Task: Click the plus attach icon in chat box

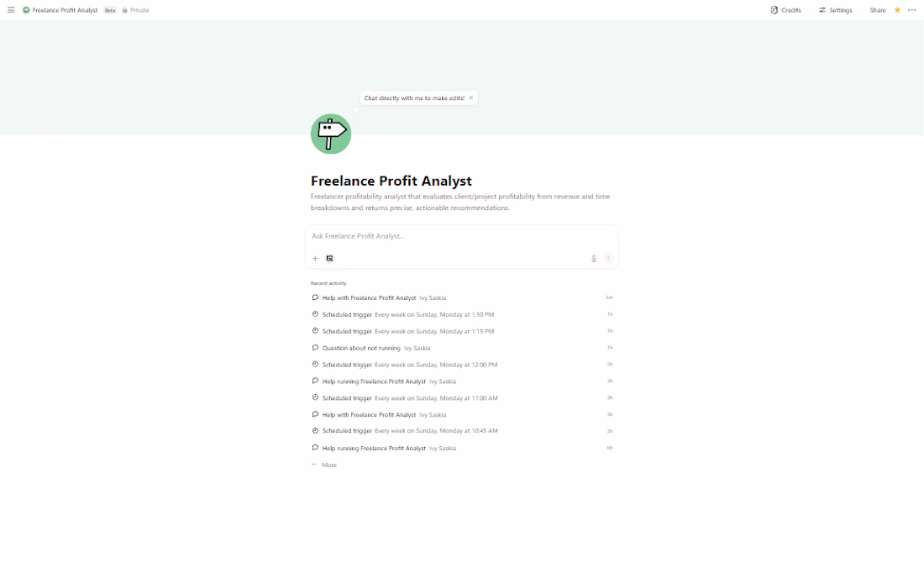Action: point(316,259)
